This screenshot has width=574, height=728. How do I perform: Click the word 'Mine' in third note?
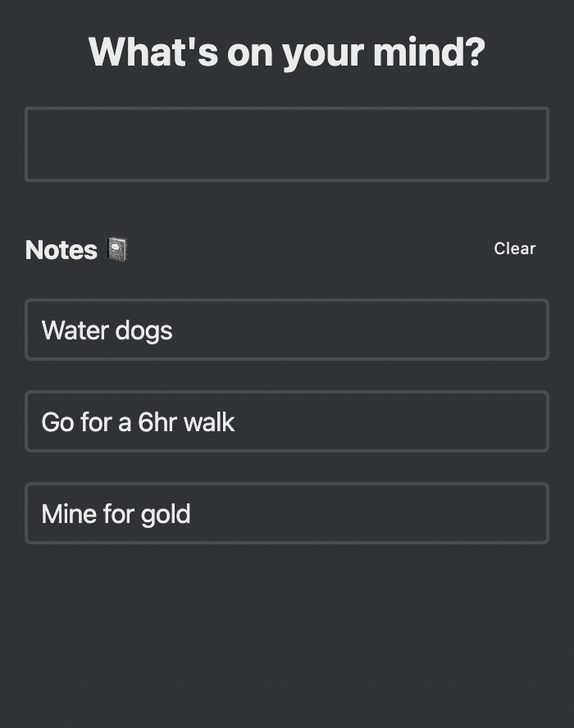point(69,514)
